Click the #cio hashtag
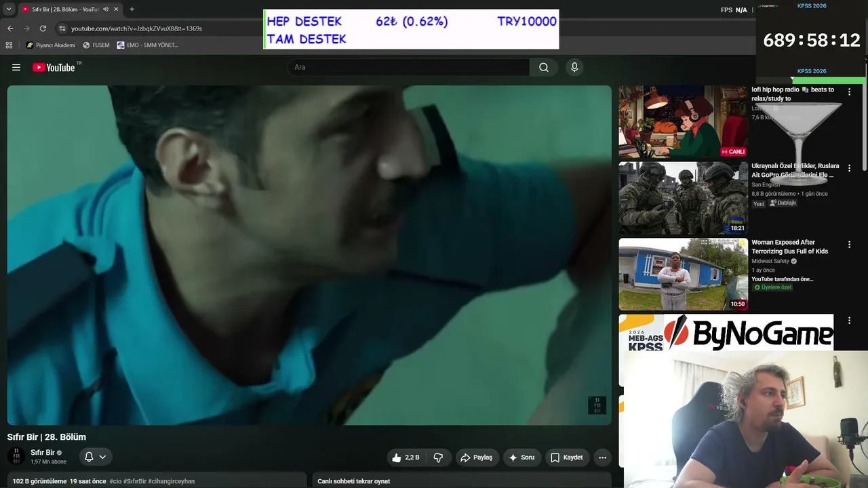 [116, 481]
